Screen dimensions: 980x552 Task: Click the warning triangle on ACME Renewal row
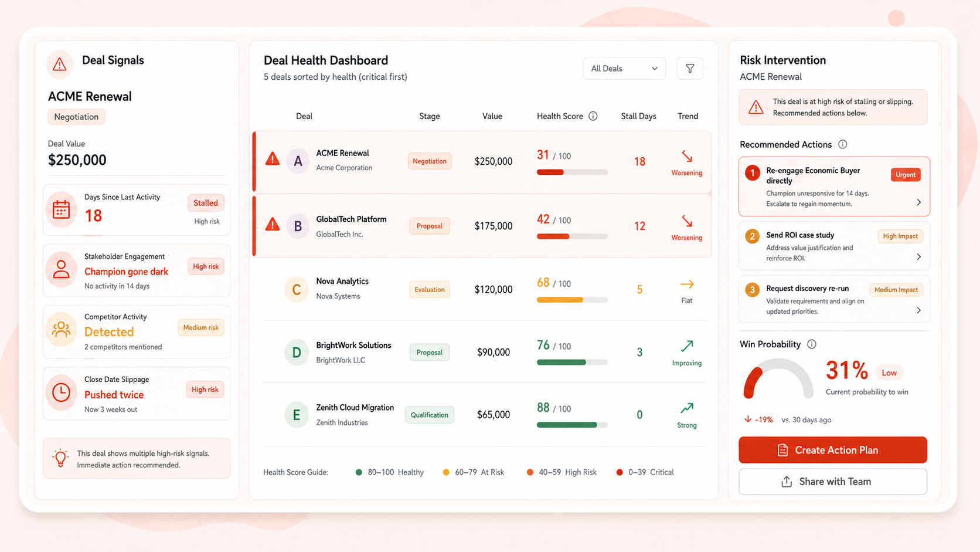(273, 159)
